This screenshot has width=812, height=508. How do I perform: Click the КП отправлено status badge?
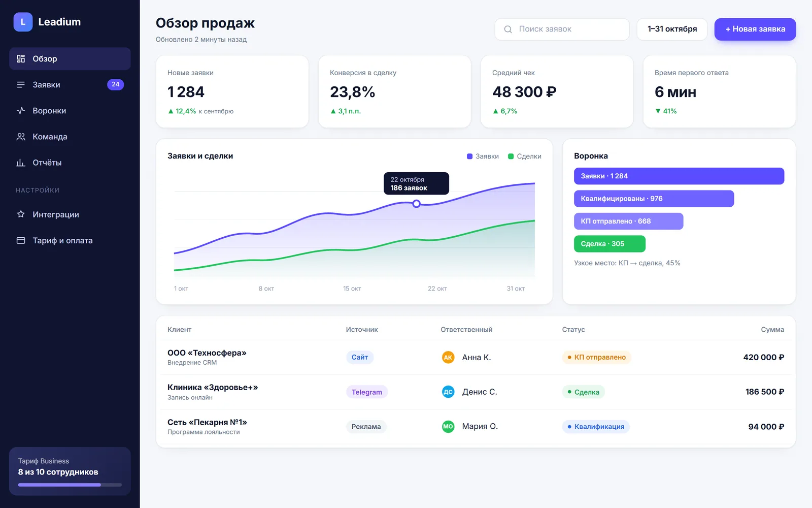[596, 357]
